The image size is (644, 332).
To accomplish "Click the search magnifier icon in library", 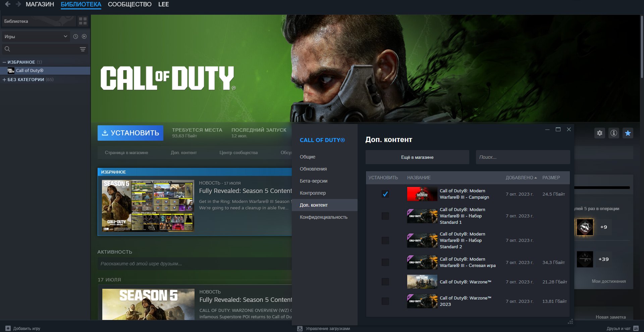I will 7,49.
